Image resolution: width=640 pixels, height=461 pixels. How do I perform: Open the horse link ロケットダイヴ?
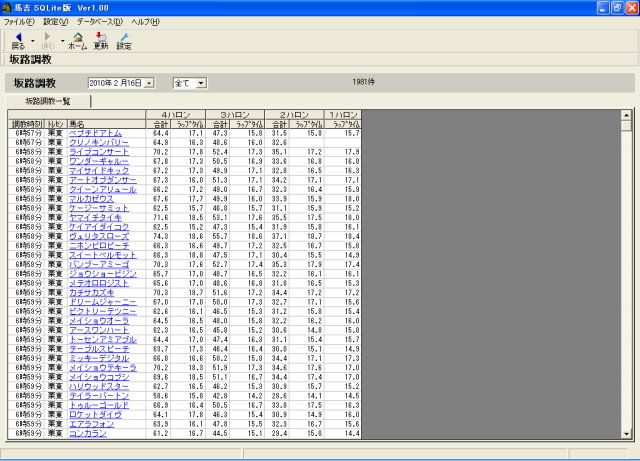tap(95, 415)
